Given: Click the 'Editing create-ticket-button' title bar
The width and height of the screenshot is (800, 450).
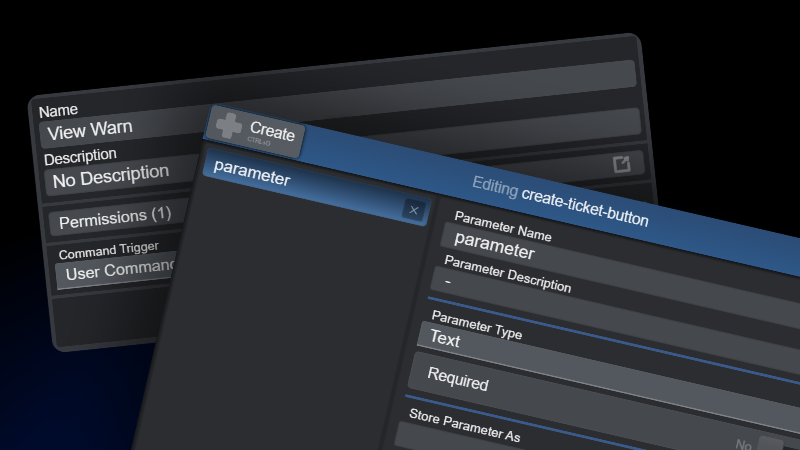Looking at the screenshot, I should [x=560, y=200].
